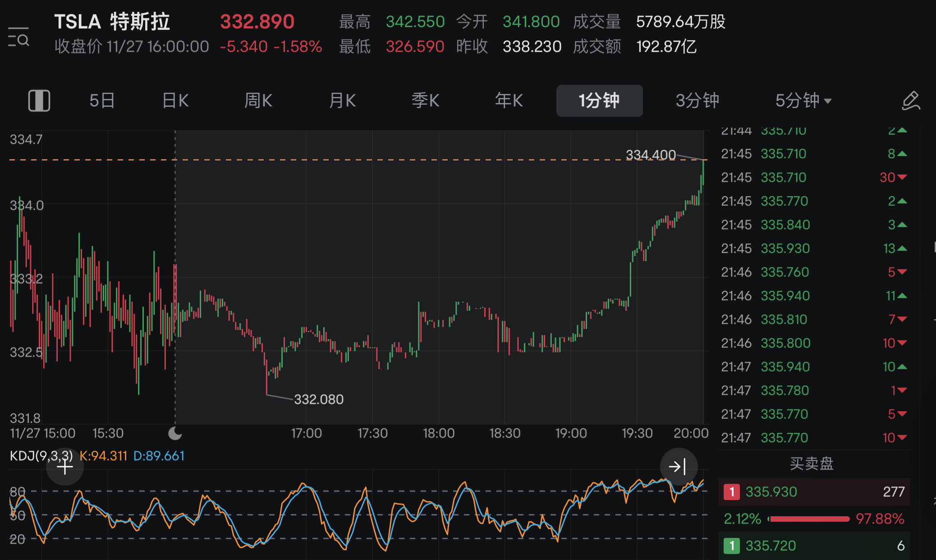Click the change value -5.340 -1.58%
Image resolution: width=936 pixels, height=560 pixels.
click(271, 46)
